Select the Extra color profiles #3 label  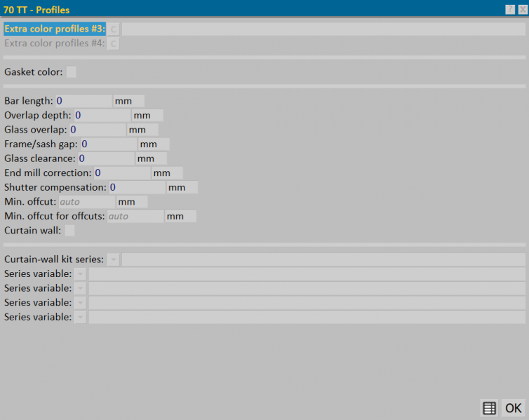pos(55,29)
